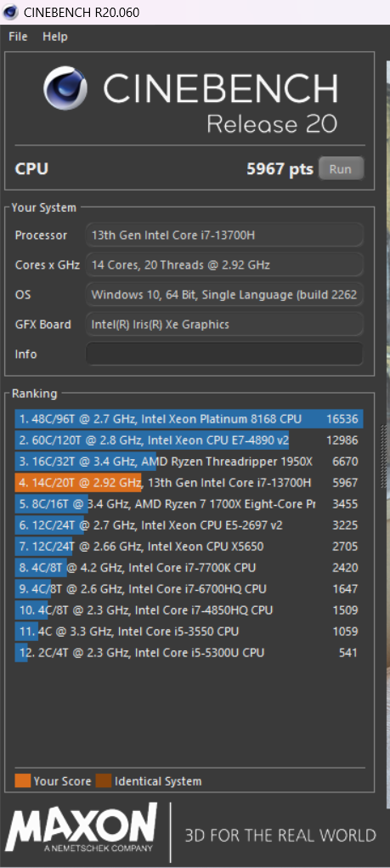The height and width of the screenshot is (868, 390).
Task: Select highlighted ranking row Core i7-13700H
Action: click(189, 483)
